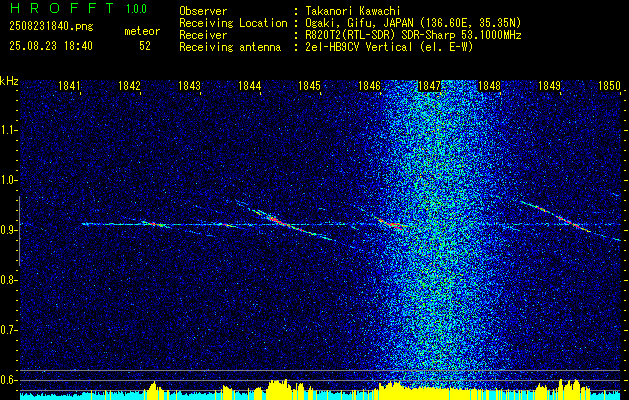Click the kHz axis unit label
Screen dimensions: 629x400
pyautogui.click(x=9, y=81)
